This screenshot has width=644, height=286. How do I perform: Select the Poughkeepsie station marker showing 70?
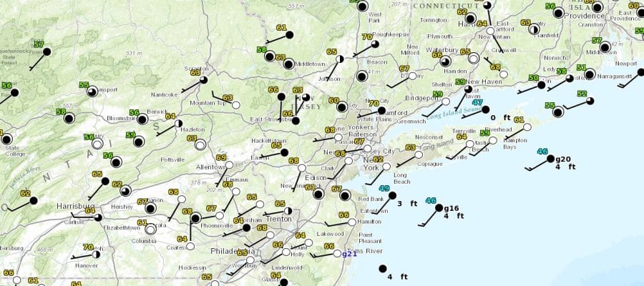point(376,44)
